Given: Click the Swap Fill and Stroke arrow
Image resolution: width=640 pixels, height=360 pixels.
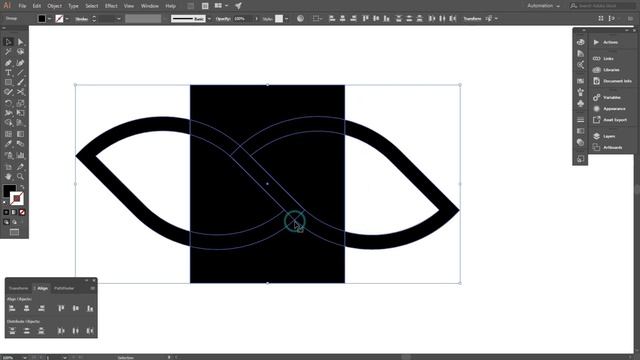Looking at the screenshot, I should (x=22, y=187).
